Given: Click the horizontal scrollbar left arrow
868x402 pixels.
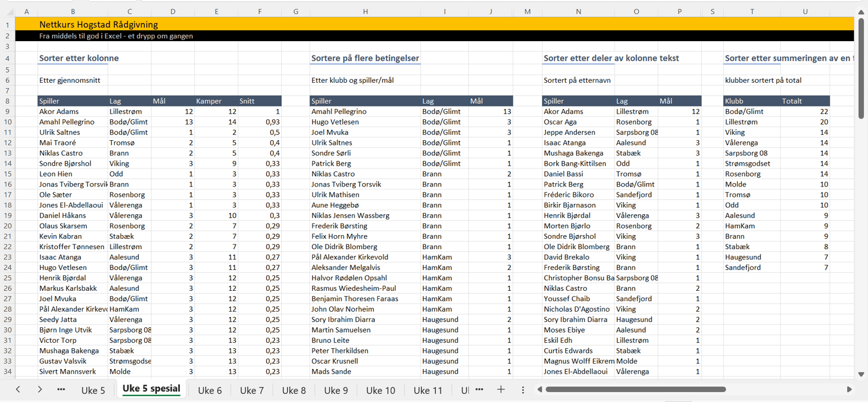Looking at the screenshot, I should pos(539,390).
